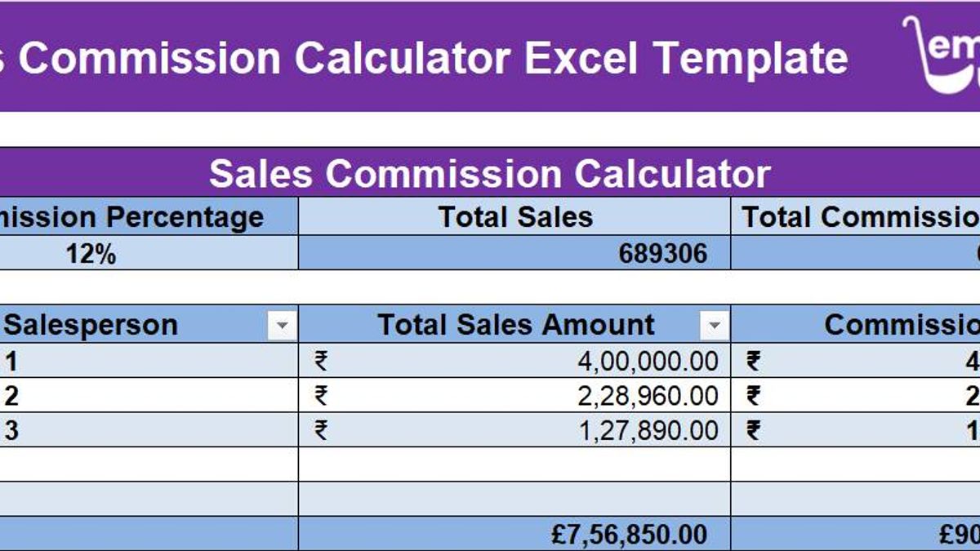Click the Sales Commission Calculator title bar

[488, 173]
